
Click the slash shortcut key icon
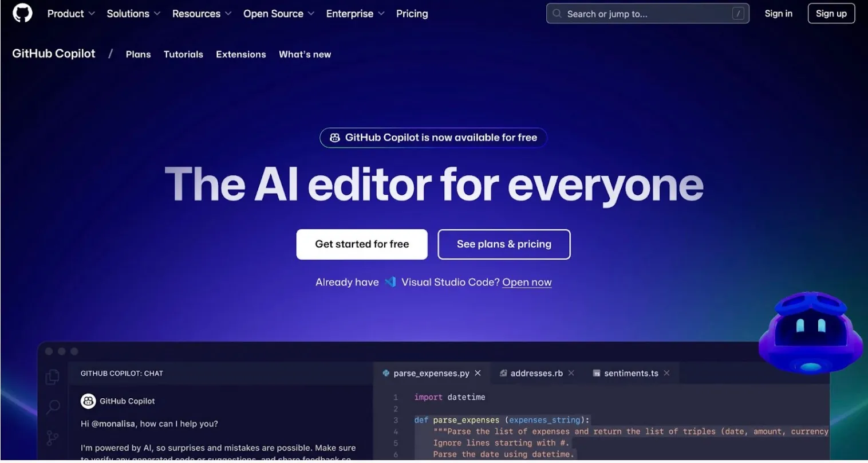point(738,14)
